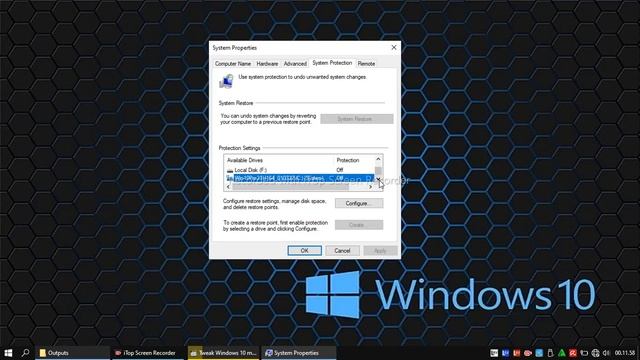
Task: Click the Protection column header
Action: tap(353, 160)
